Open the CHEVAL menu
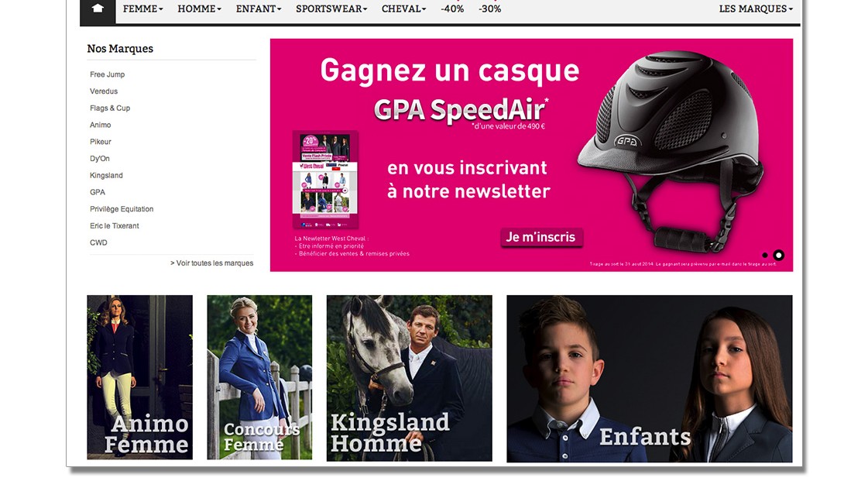The width and height of the screenshot is (868, 488). tap(403, 9)
